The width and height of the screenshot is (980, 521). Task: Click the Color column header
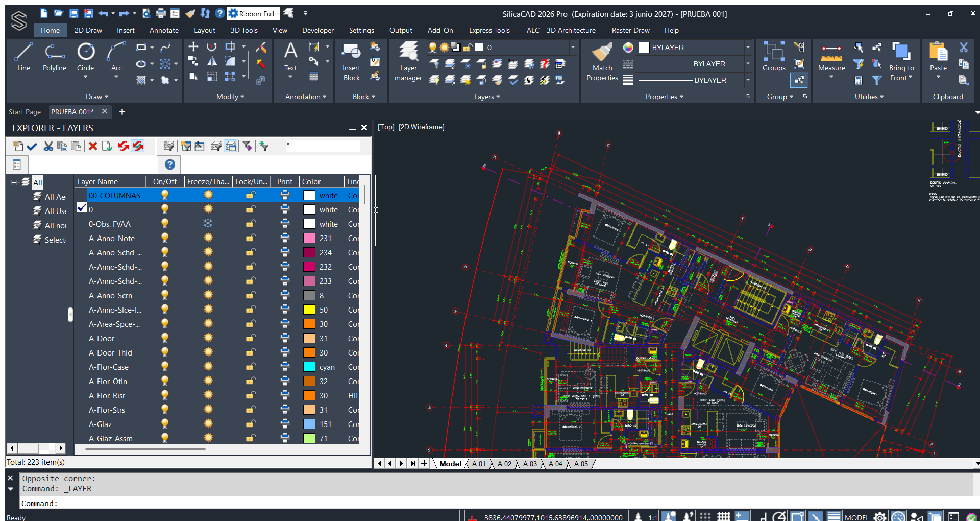pyautogui.click(x=321, y=181)
